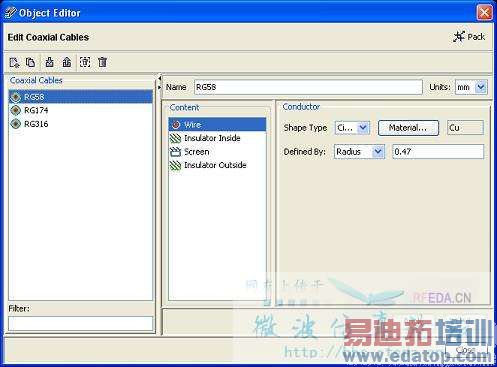The image size is (497, 367).
Task: Click the export toolbar icon
Action: point(67,62)
